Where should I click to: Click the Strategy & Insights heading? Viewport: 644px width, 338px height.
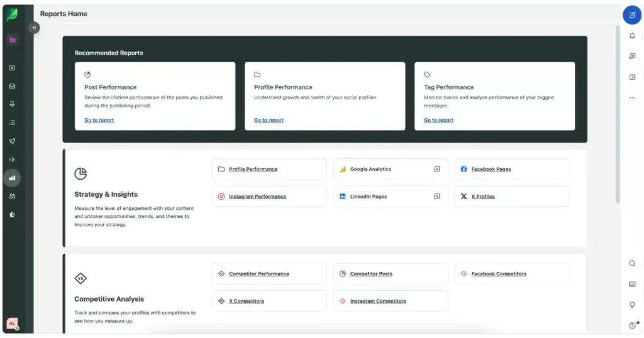pyautogui.click(x=106, y=194)
